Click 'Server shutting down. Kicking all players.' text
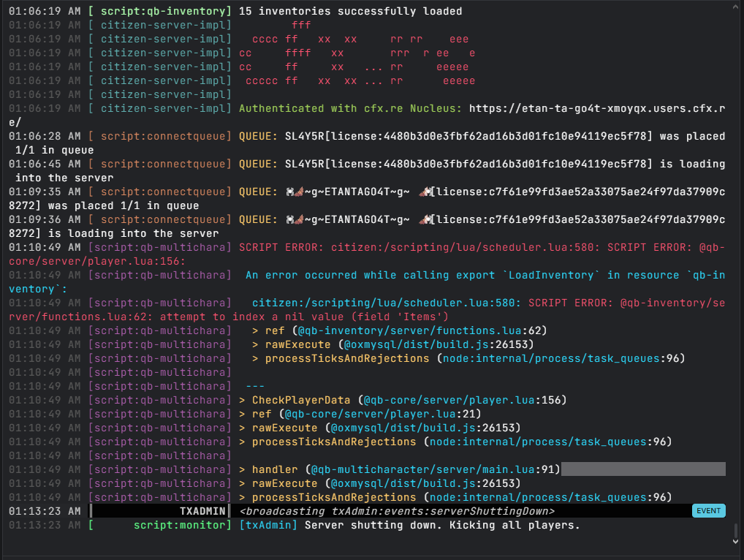 [442, 525]
